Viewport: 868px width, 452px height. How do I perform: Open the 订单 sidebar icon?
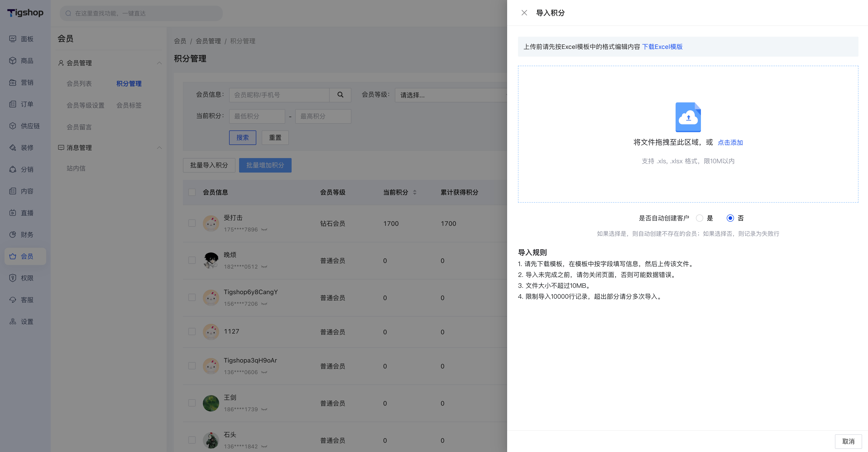(x=12, y=104)
